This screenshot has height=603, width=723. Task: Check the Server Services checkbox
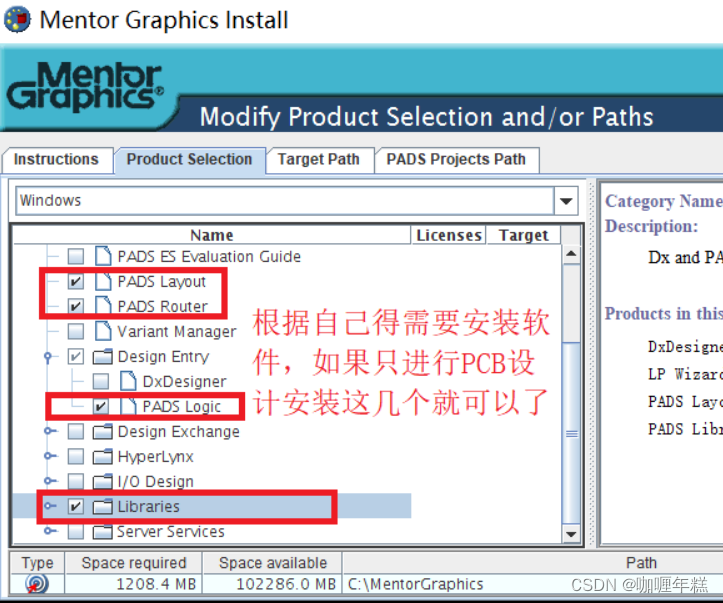(76, 532)
